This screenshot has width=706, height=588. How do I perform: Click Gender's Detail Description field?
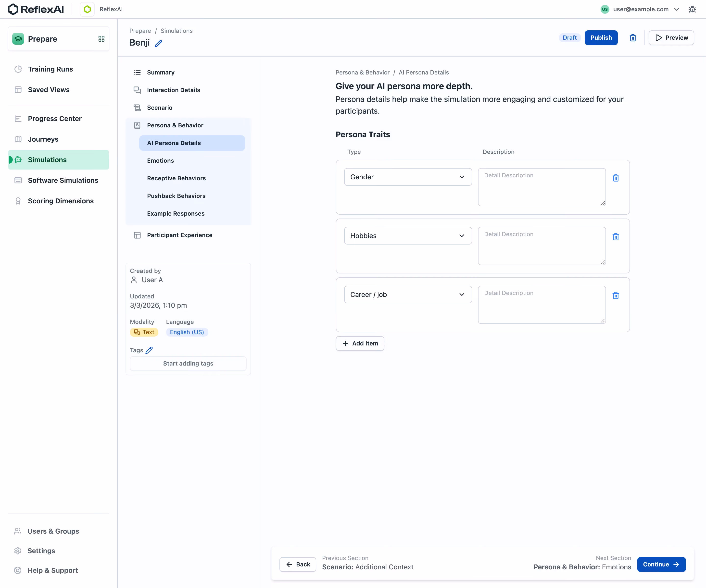coord(542,187)
